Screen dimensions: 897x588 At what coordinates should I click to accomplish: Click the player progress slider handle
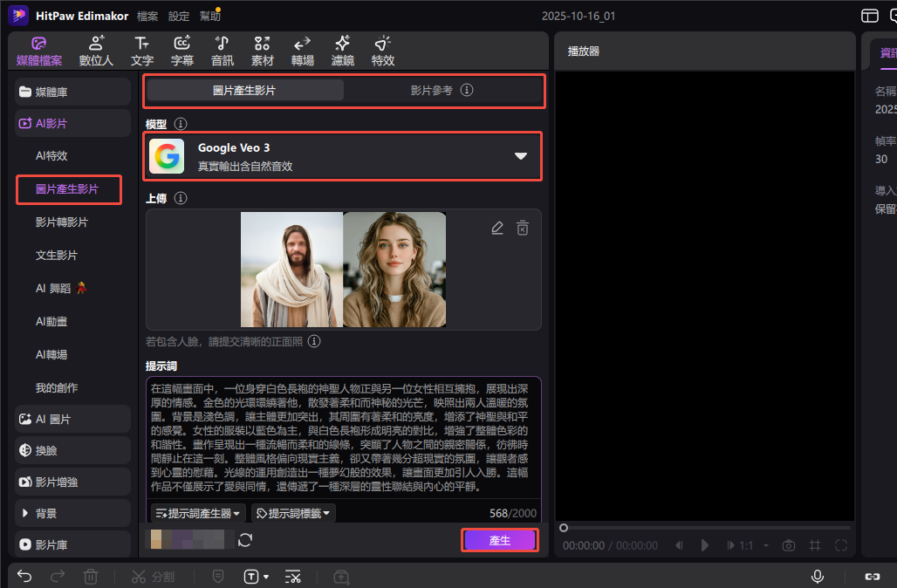point(564,528)
